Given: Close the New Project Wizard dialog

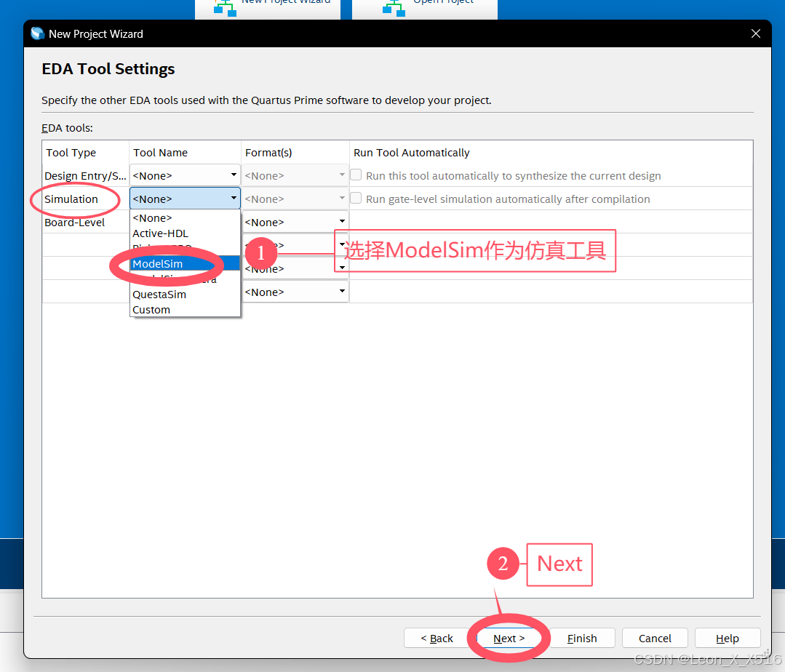Looking at the screenshot, I should pos(755,33).
